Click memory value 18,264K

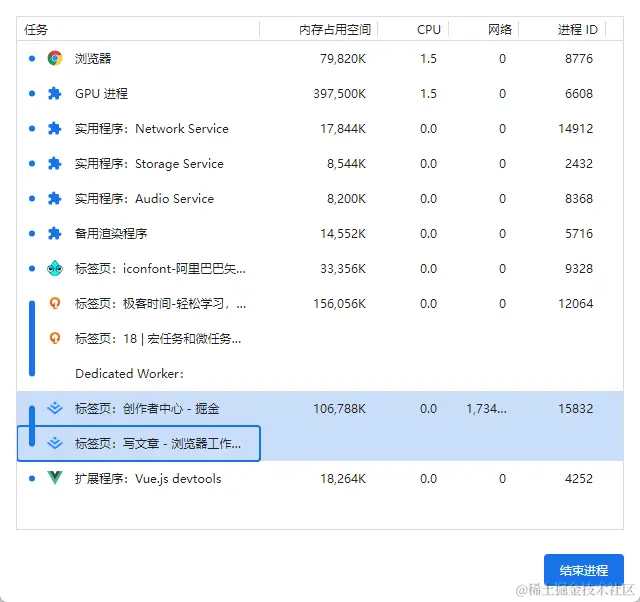(343, 479)
